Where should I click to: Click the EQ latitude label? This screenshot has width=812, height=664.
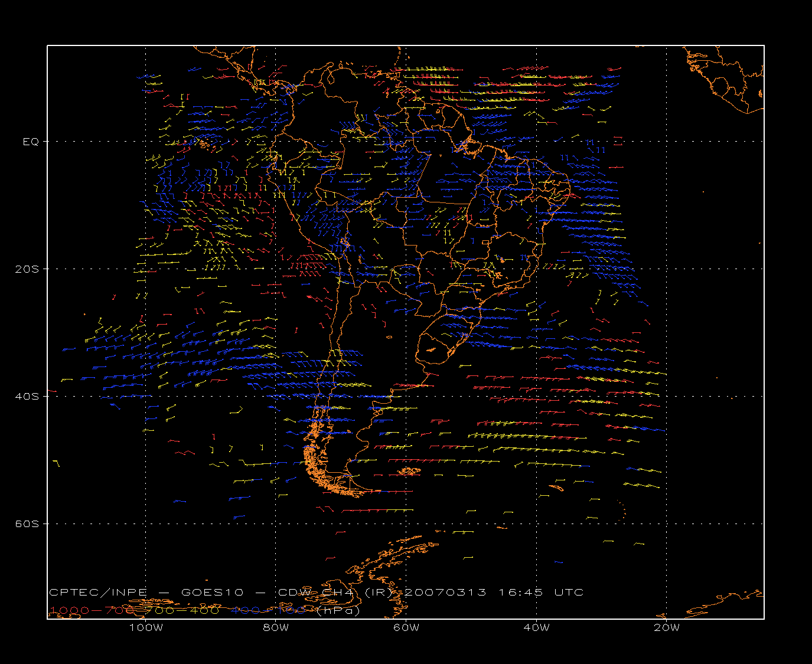[31, 142]
